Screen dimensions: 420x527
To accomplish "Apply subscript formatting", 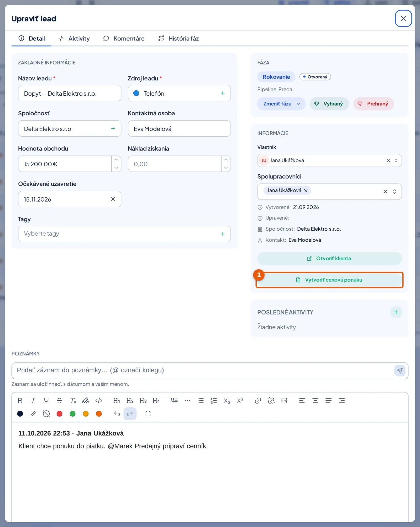I will [x=227, y=401].
